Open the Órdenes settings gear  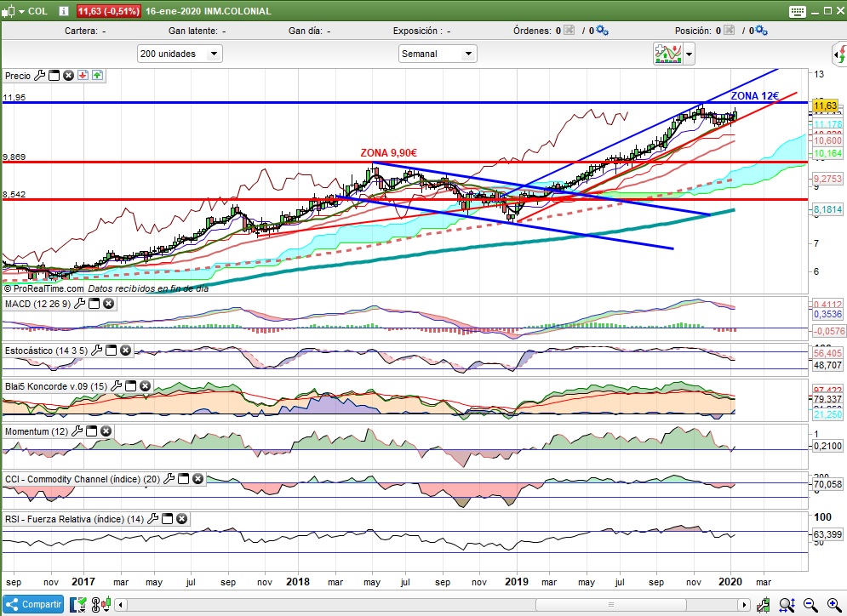point(602,31)
